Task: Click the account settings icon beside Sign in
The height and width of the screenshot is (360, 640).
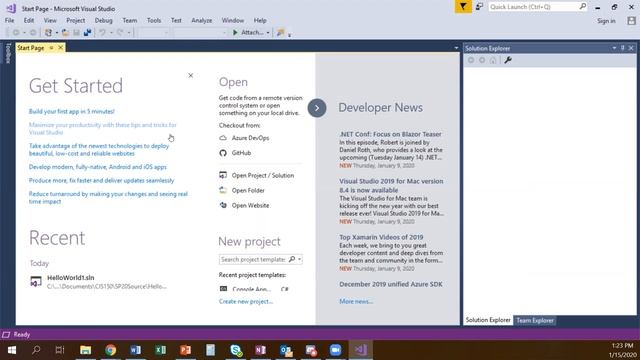Action: (631, 20)
